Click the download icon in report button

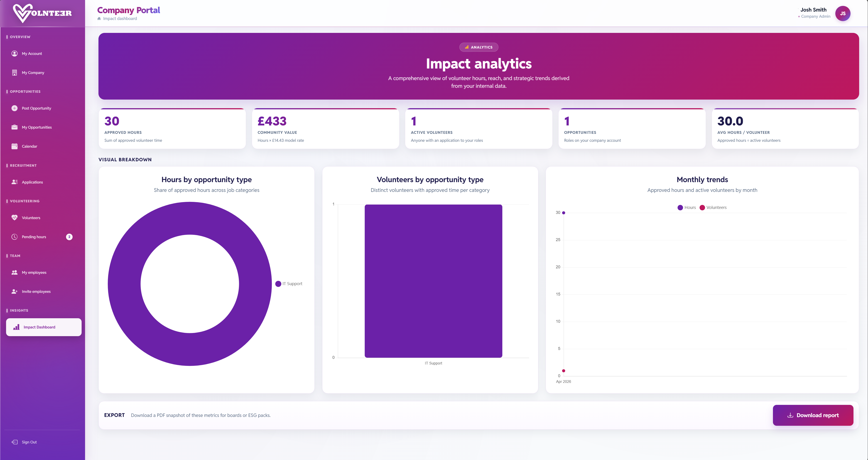[790, 415]
